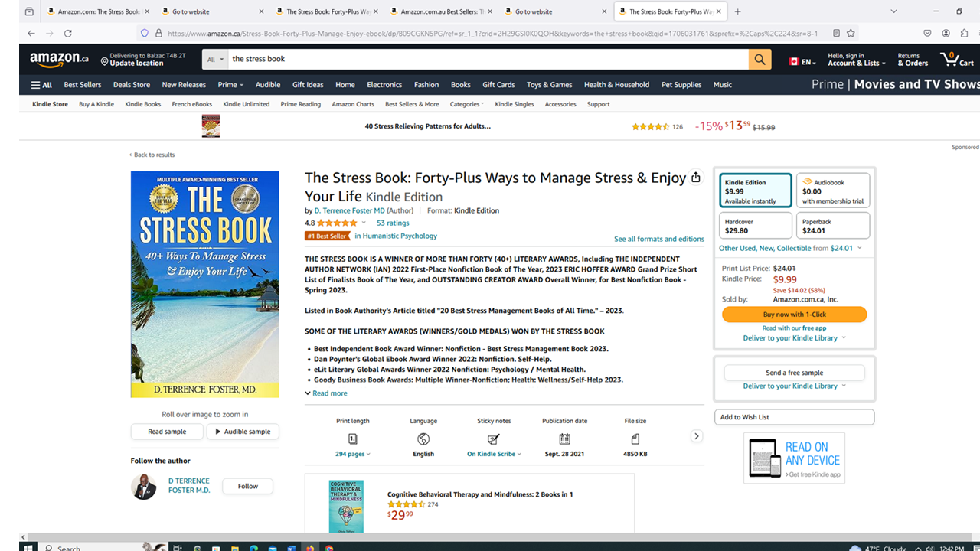Open a new browser tab with plus icon

click(x=737, y=11)
